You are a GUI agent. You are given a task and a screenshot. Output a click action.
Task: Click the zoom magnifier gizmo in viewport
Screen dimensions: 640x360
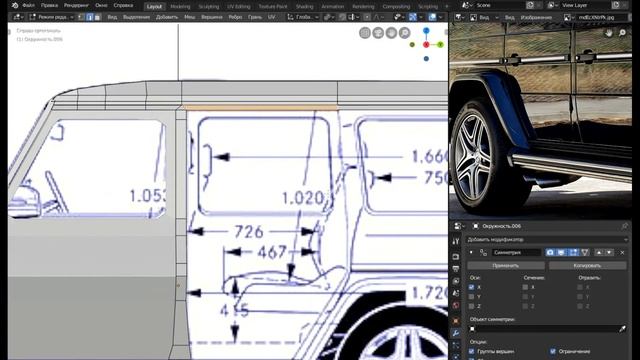[404, 33]
